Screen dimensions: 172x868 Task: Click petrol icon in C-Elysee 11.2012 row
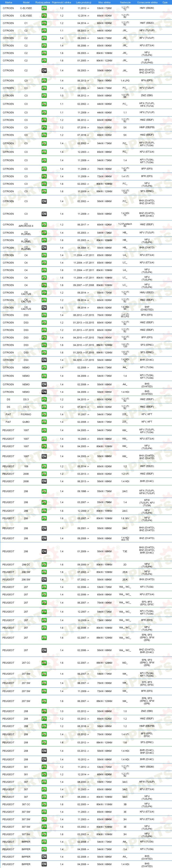pos(44,8)
